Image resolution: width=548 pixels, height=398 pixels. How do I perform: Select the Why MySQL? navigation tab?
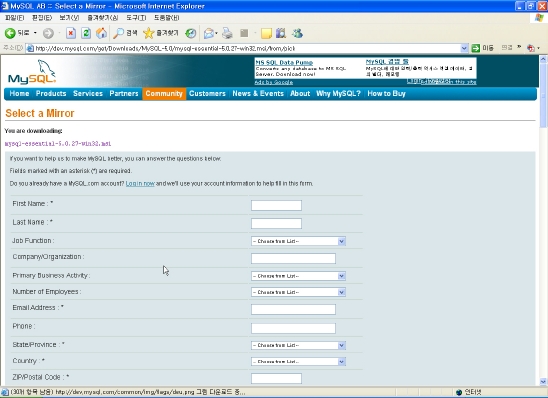click(x=338, y=94)
